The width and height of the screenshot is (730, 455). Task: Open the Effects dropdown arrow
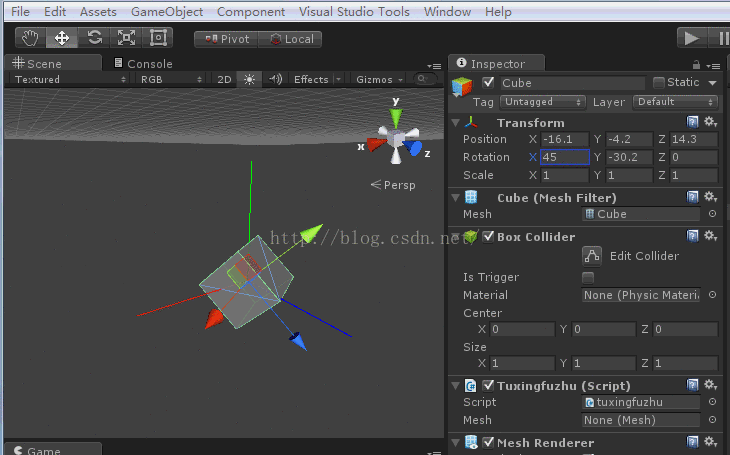tap(338, 80)
